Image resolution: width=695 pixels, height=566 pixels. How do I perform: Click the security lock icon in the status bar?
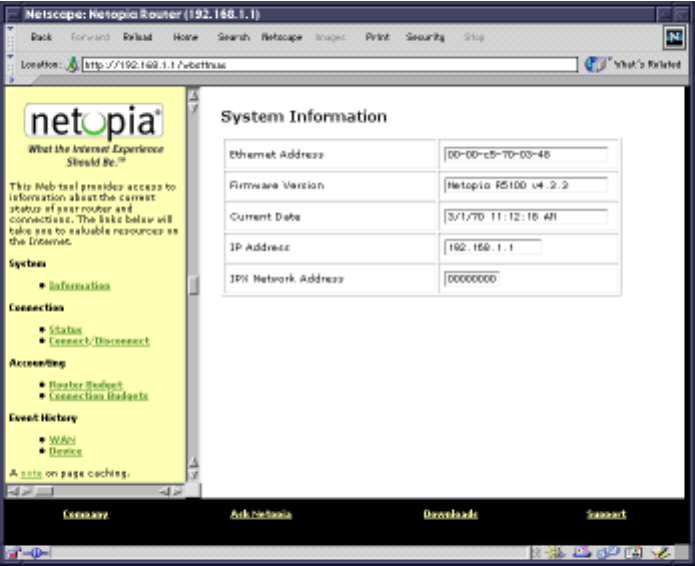pos(14,552)
